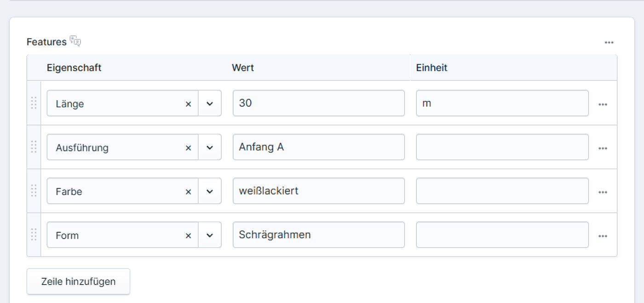Click the drag handle of the Länge row
Viewport: 644px width, 303px height.
[34, 103]
